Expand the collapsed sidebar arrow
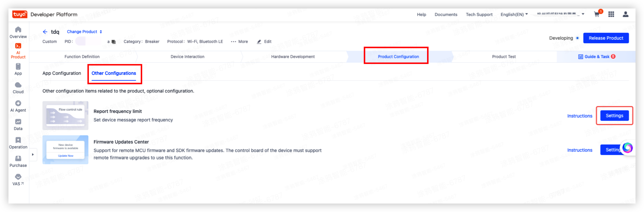Viewport: 644px width, 212px height. [x=33, y=155]
